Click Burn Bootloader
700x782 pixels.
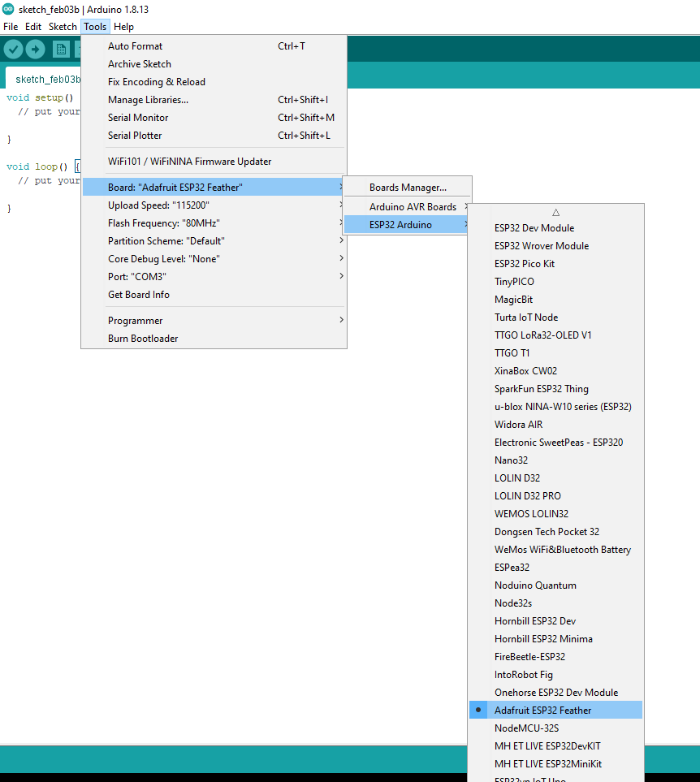(x=214, y=339)
